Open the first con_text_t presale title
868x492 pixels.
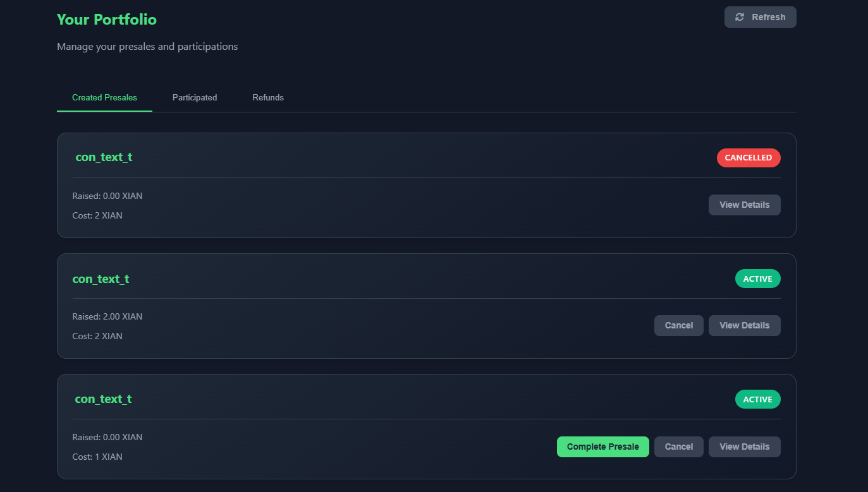[x=103, y=157]
